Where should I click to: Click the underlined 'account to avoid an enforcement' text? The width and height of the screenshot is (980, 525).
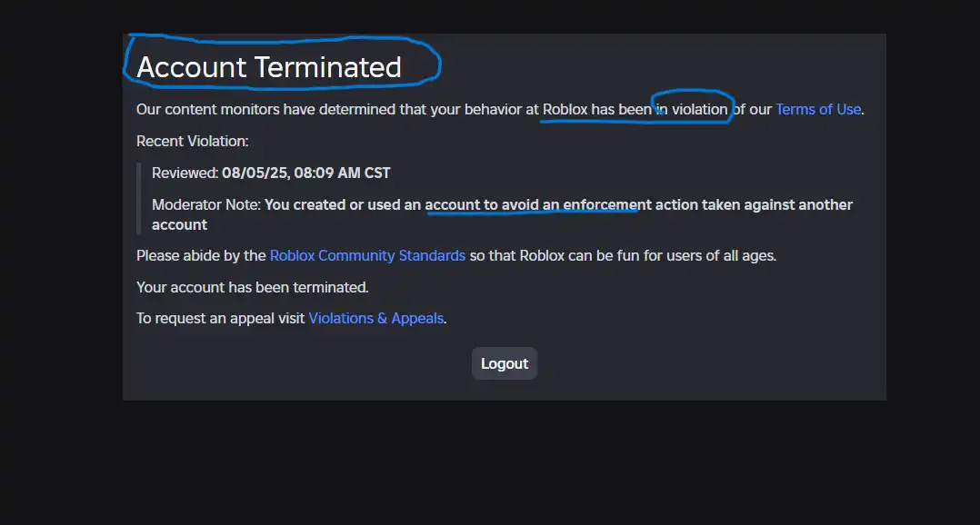click(x=538, y=204)
